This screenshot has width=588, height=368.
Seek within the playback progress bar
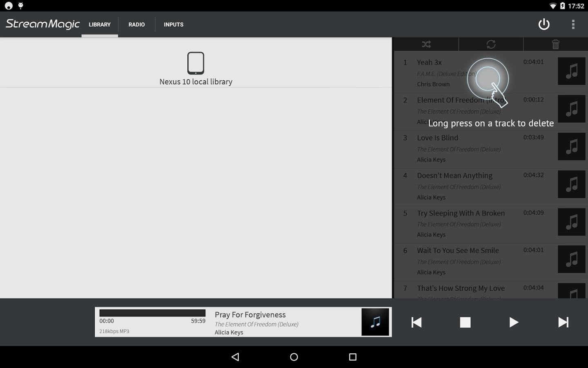pos(152,313)
